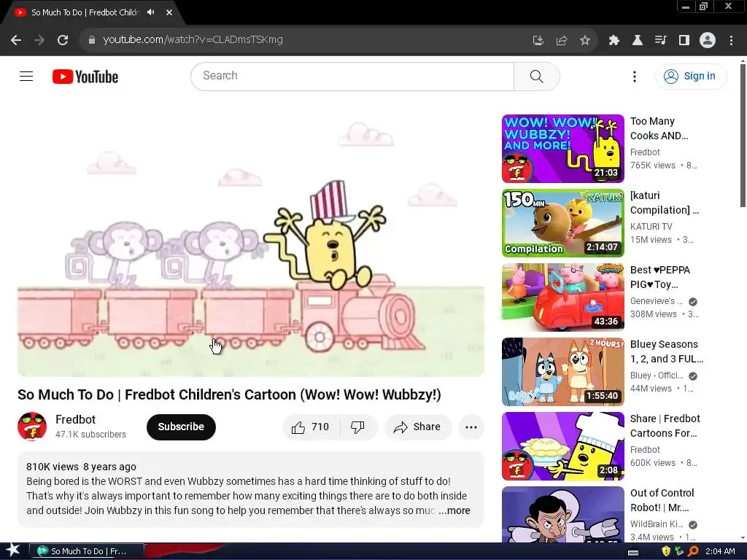Screen dimensions: 747x560
Task: Open the taskbar start star icon
Action: [12, 551]
